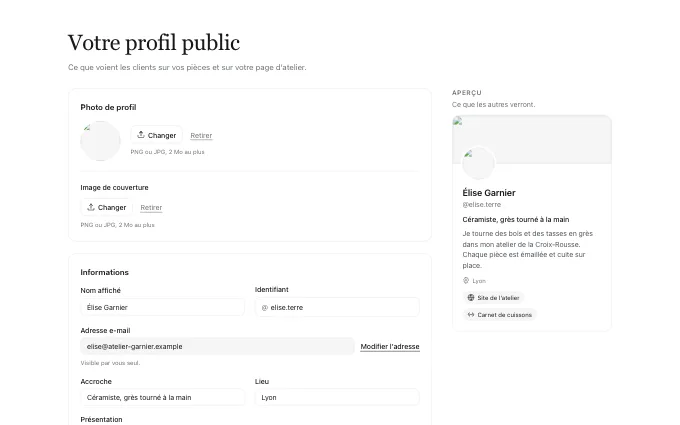The image size is (680, 425).
Task: Click the upload icon in cover image Changer
Action: tap(91, 207)
